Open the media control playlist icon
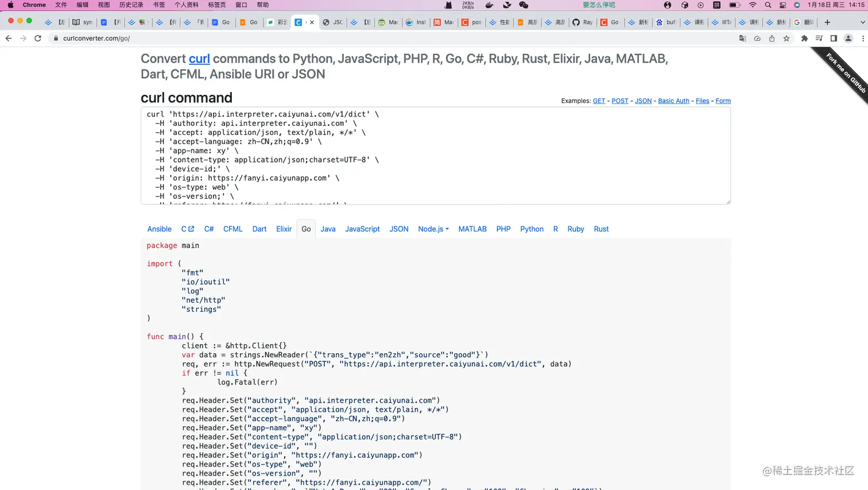The height and width of the screenshot is (490, 868). (x=819, y=38)
